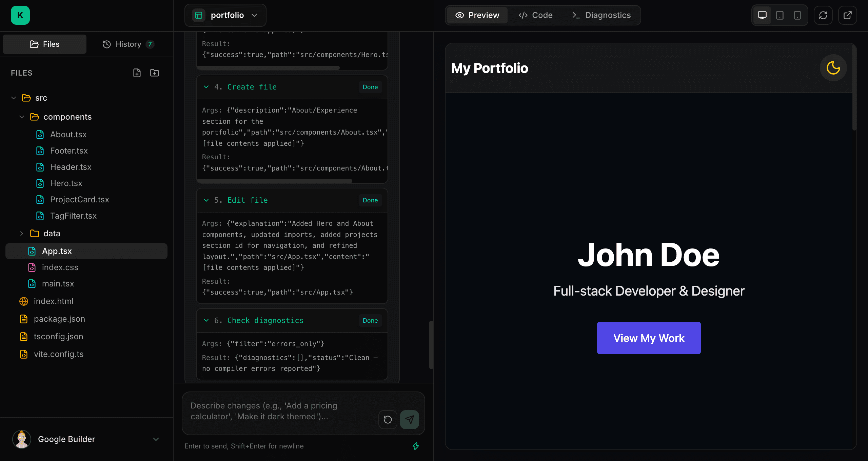868x461 pixels.
Task: Select mobile phone preview device icon
Action: [797, 15]
